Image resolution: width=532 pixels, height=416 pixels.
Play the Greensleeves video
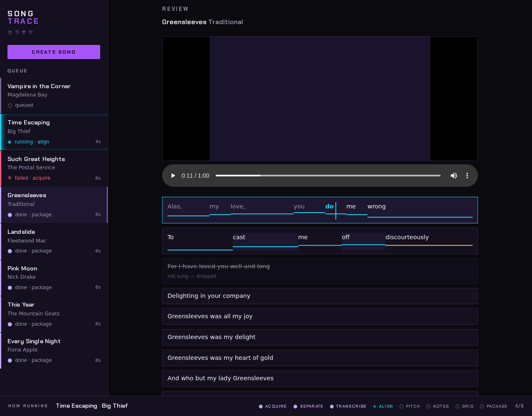click(x=173, y=176)
